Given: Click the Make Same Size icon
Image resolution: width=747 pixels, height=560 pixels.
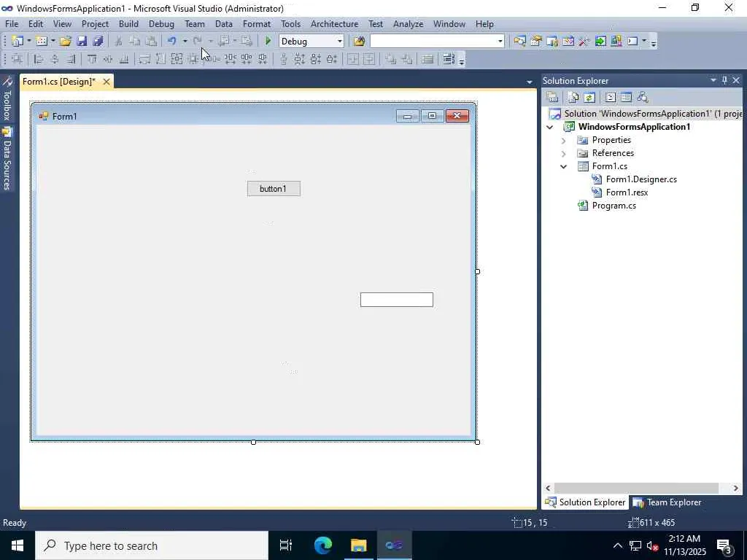Looking at the screenshot, I should (177, 59).
